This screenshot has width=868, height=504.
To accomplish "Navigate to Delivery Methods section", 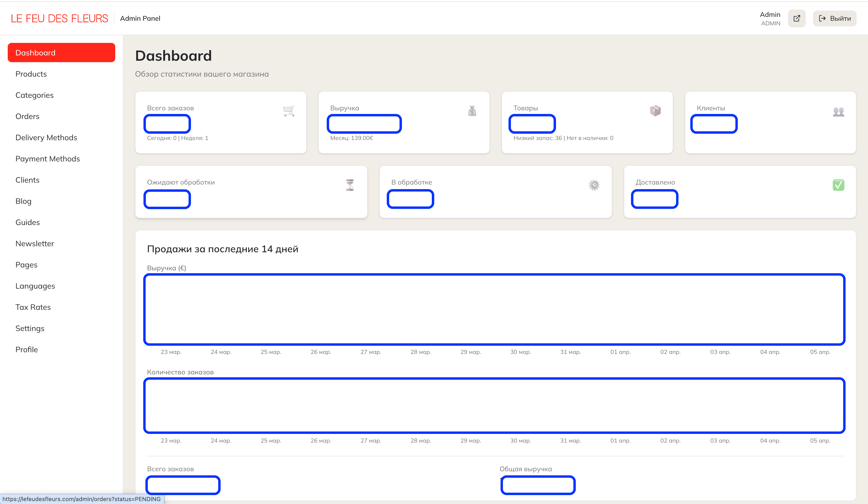I will pos(46,138).
